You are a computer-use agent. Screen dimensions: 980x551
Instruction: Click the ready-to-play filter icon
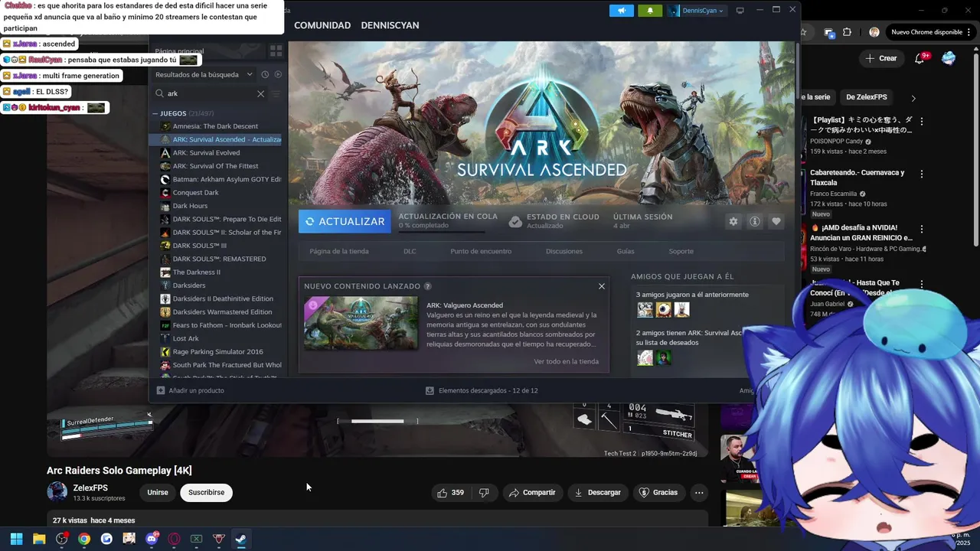coord(278,74)
